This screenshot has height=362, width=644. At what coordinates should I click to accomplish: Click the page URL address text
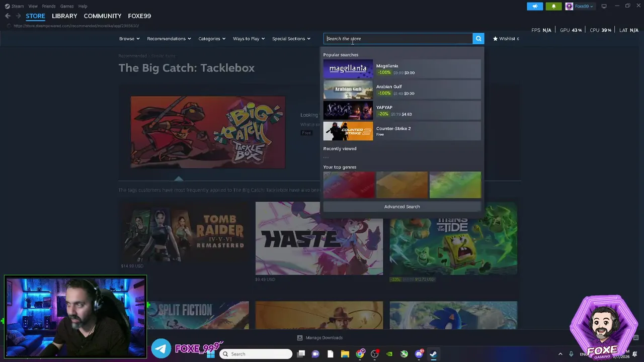coord(76,26)
